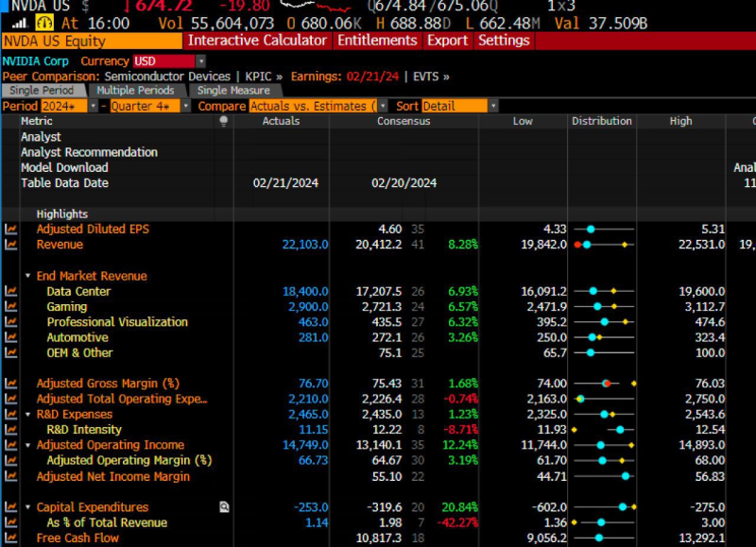756x547 pixels.
Task: Open chart icon for Adjusted Net Income Margin
Action: coord(10,477)
